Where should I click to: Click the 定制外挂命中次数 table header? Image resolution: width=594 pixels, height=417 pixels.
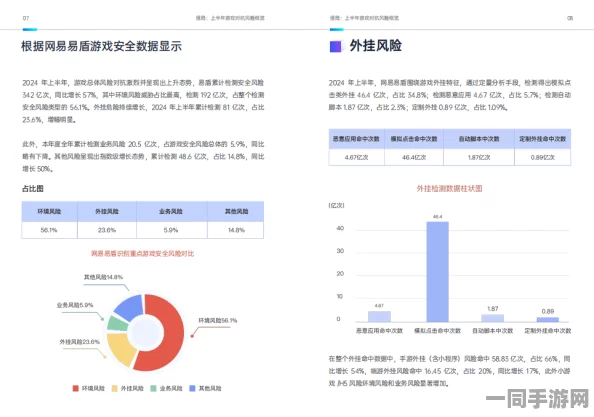click(x=542, y=139)
